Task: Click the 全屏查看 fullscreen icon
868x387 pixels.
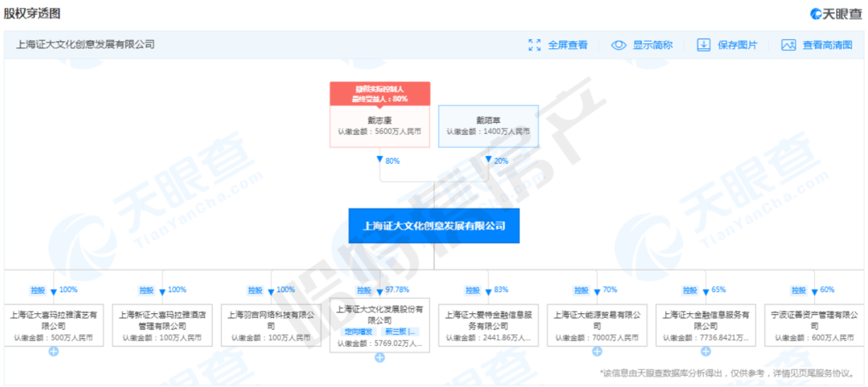Action: point(534,45)
